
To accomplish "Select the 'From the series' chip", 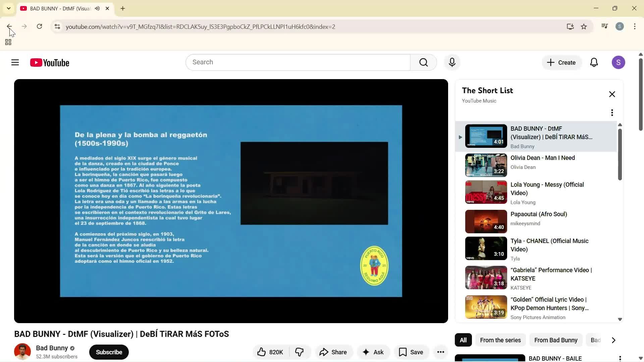I will [x=500, y=340].
